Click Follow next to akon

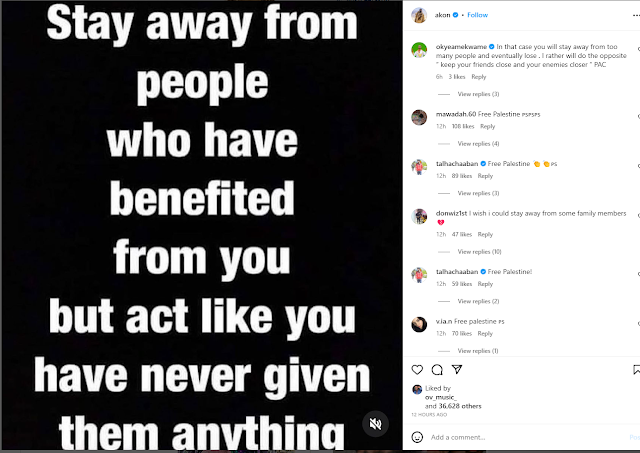pos(477,15)
